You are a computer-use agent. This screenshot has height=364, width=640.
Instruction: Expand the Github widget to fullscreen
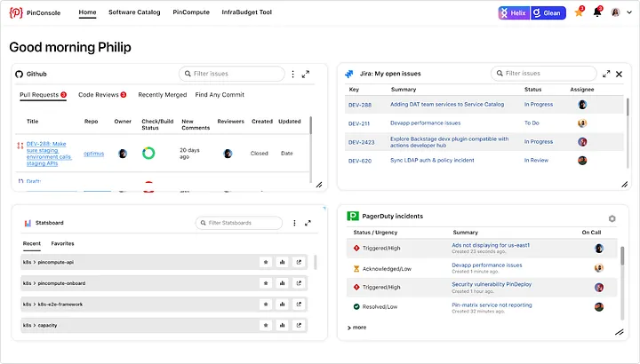(x=305, y=75)
